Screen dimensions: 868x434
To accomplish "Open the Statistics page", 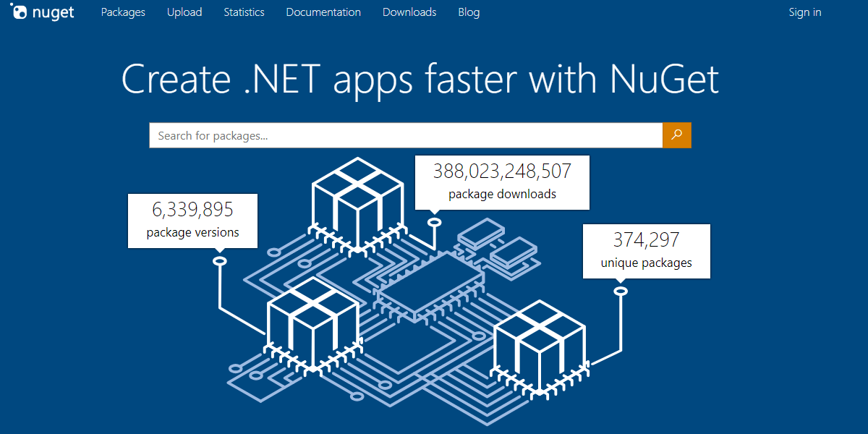I will pos(244,12).
